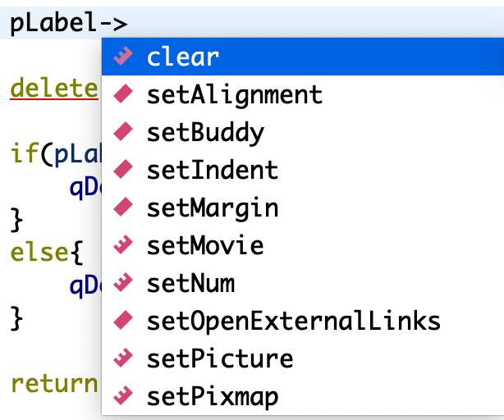Click the slot icon beside clear
The width and height of the screenshot is (504, 420).
coord(123,57)
